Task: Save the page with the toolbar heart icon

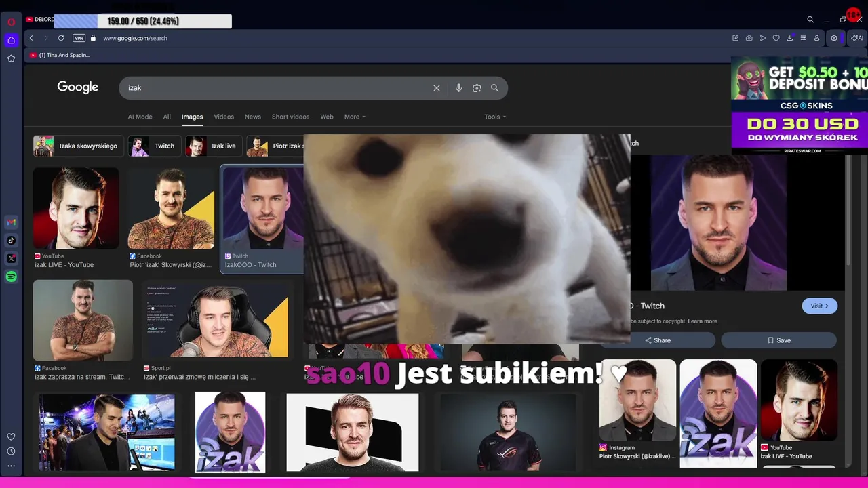Action: [776, 38]
